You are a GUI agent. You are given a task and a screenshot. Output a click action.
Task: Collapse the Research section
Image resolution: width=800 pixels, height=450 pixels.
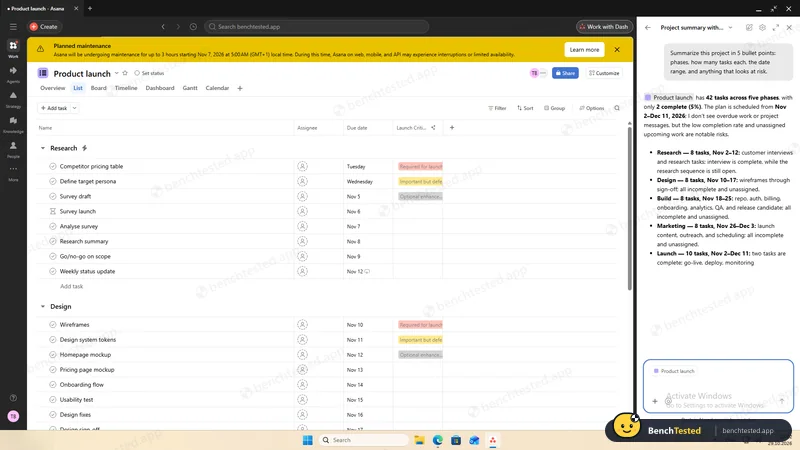(x=43, y=148)
